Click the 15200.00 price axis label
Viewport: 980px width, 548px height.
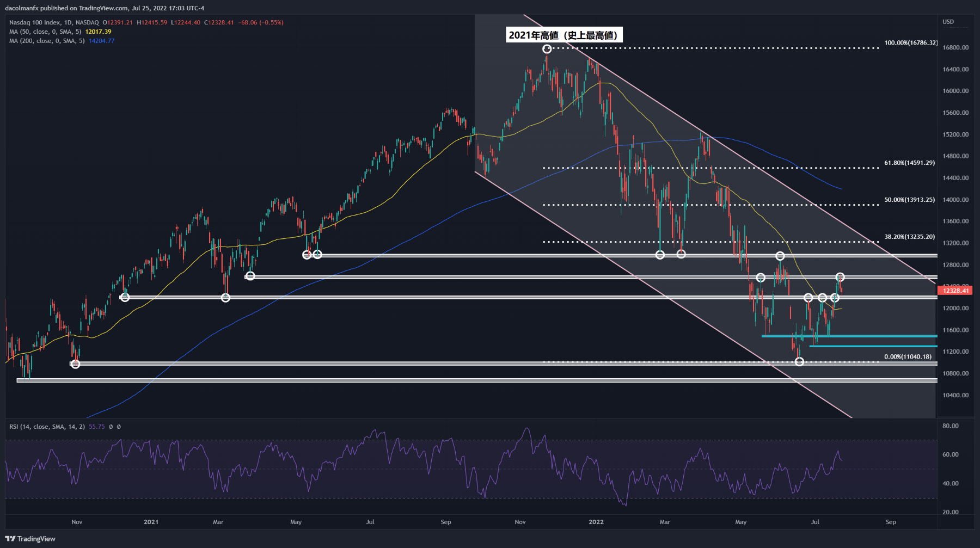(955, 134)
